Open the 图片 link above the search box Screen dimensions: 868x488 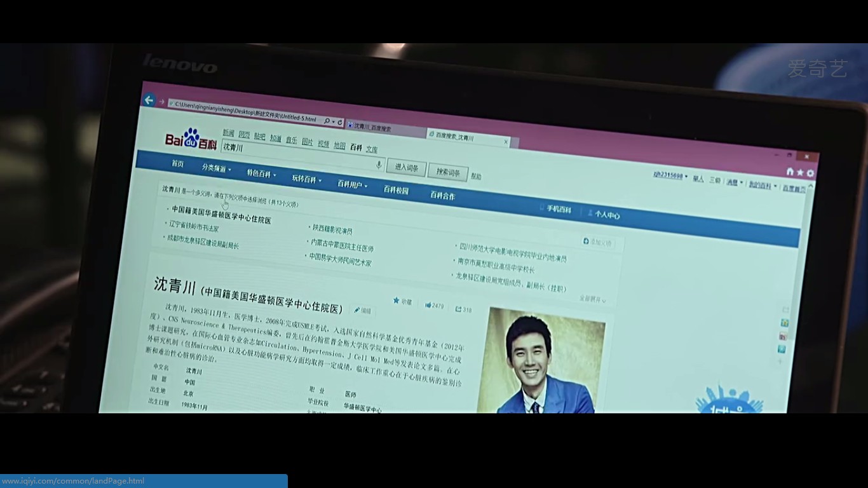tap(307, 142)
